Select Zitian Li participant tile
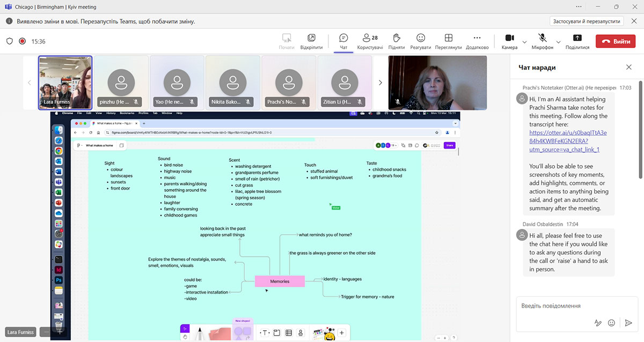 click(x=345, y=83)
